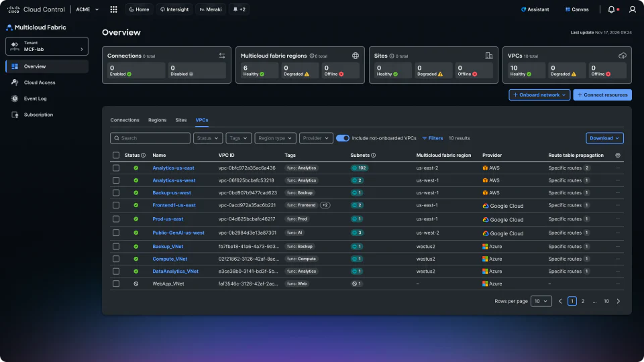The width and height of the screenshot is (644, 362).
Task: Open the Meraki shortcut in header
Action: tap(211, 9)
